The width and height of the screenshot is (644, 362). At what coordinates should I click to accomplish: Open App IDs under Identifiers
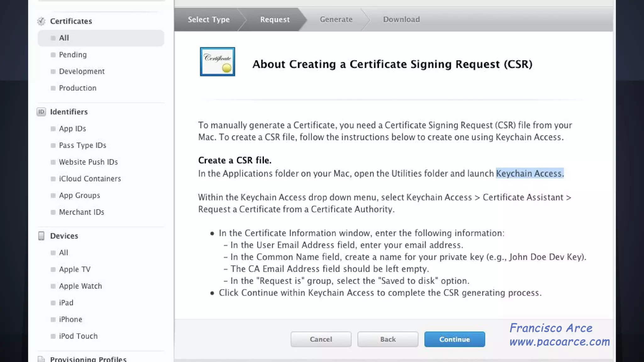click(72, 129)
